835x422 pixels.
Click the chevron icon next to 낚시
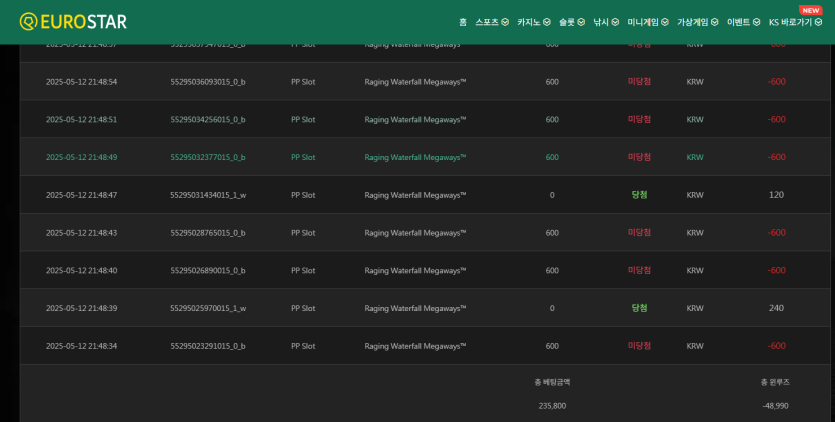point(614,22)
